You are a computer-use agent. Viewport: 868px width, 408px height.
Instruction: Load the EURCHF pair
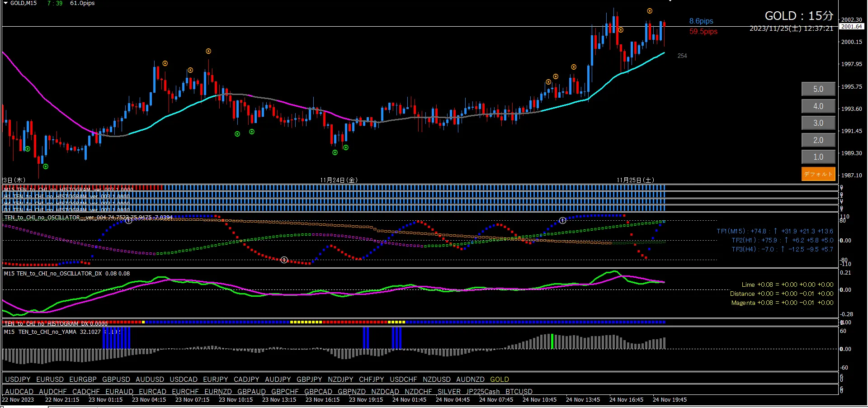click(x=185, y=392)
